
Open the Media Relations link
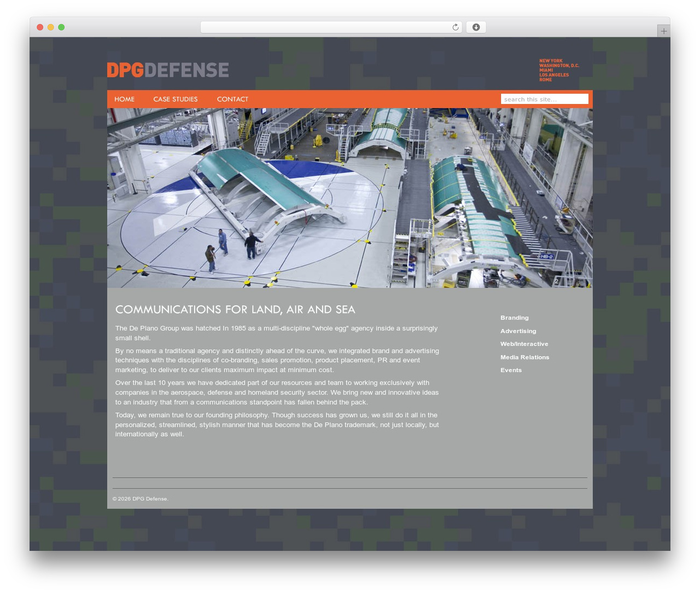[x=525, y=357]
